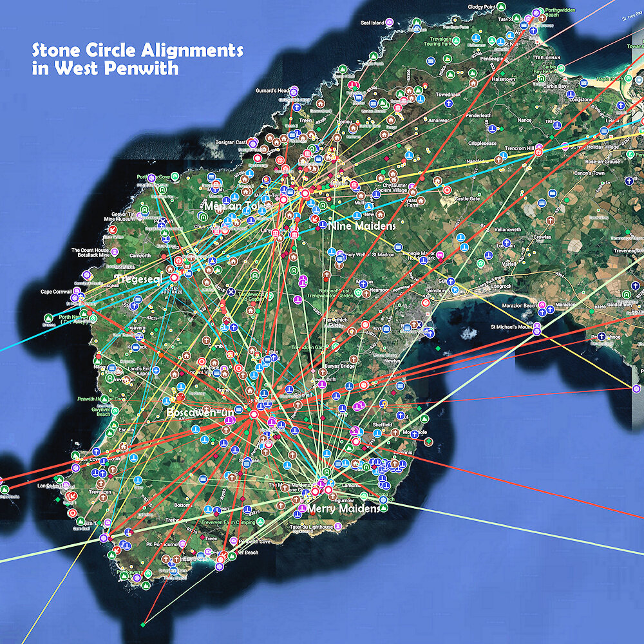
Task: Click the Carnyorth village label
Action: pyautogui.click(x=140, y=256)
